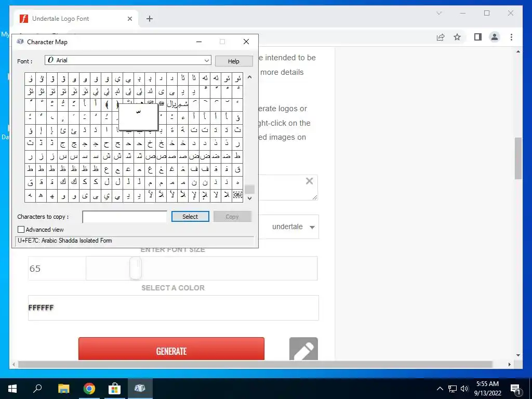Open the Chrome profile avatar

[495, 37]
